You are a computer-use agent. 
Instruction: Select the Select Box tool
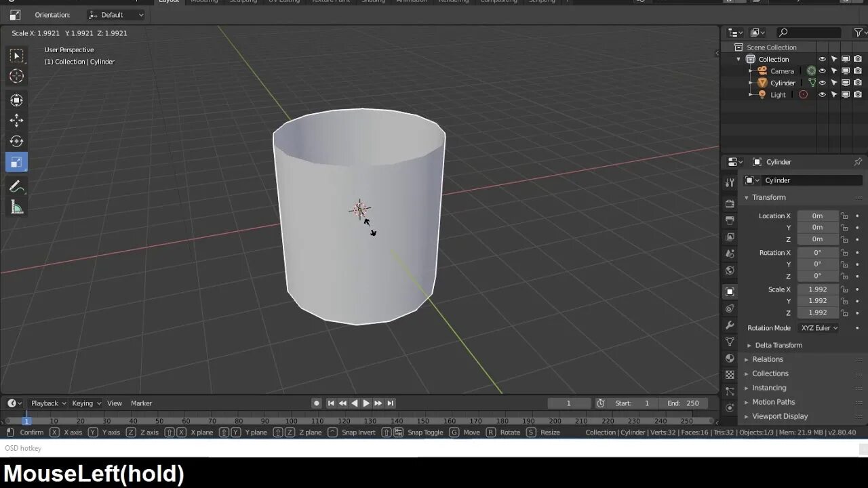point(17,56)
